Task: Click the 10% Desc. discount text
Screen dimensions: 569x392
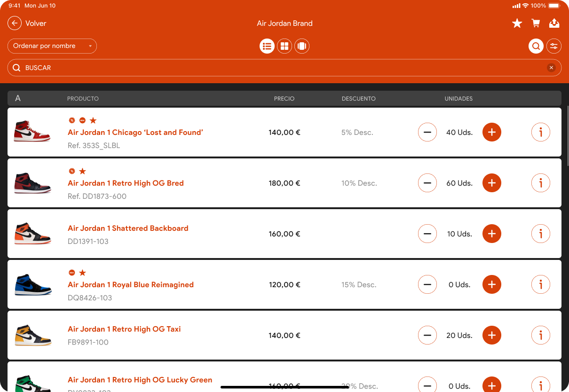Action: tap(359, 183)
